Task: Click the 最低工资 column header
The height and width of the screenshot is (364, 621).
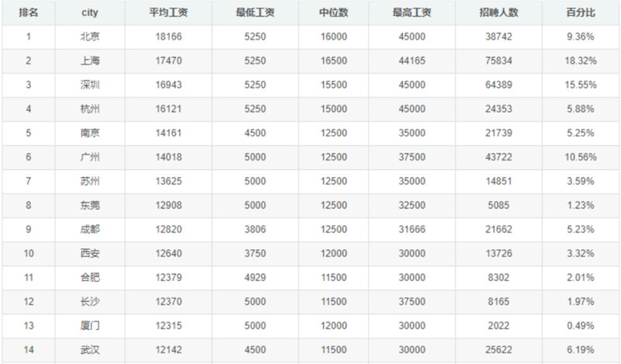Action: (x=255, y=13)
